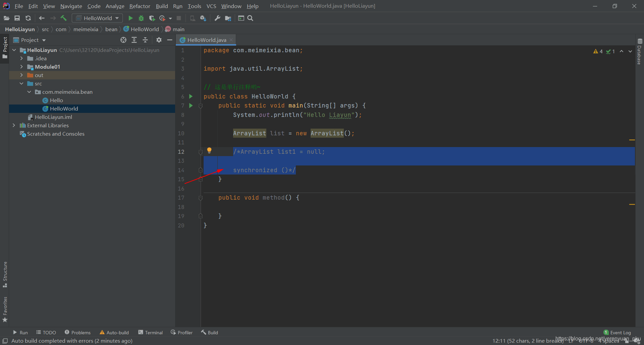Open the TODO tool window

pyautogui.click(x=46, y=332)
